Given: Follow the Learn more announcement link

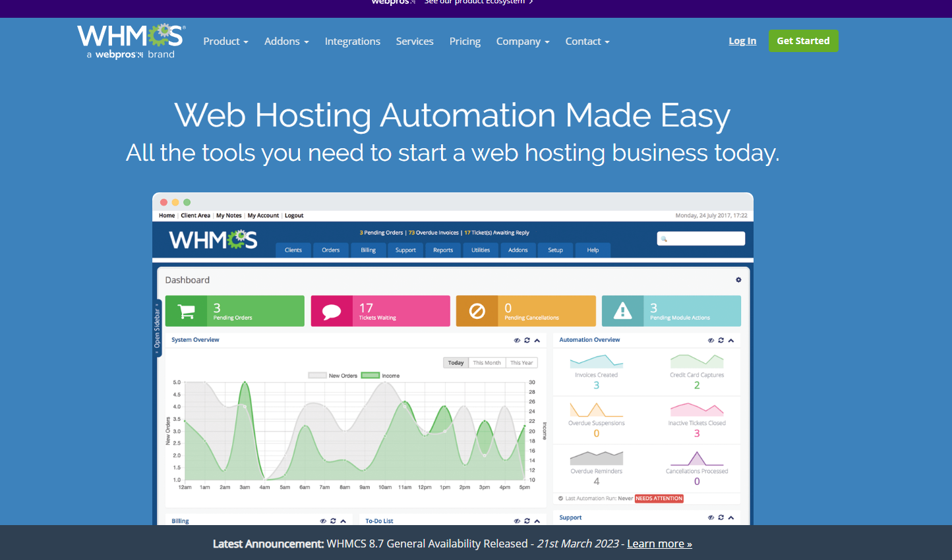Looking at the screenshot, I should click(x=659, y=544).
